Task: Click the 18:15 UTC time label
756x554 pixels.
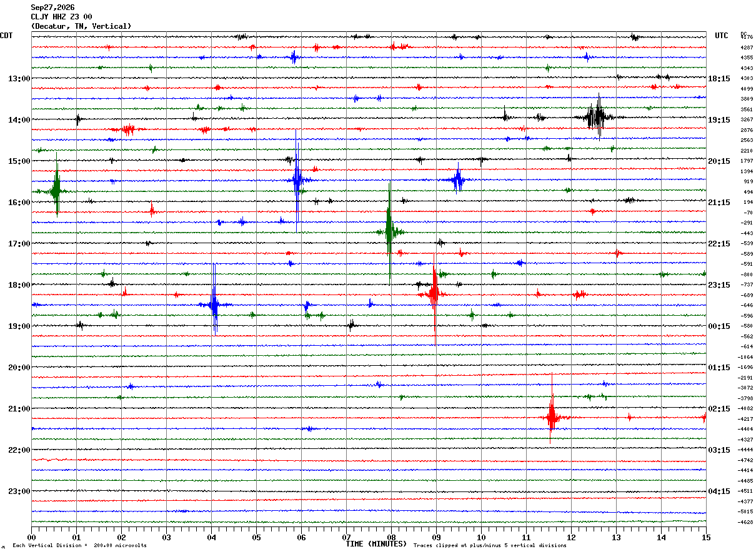Action: [x=720, y=79]
